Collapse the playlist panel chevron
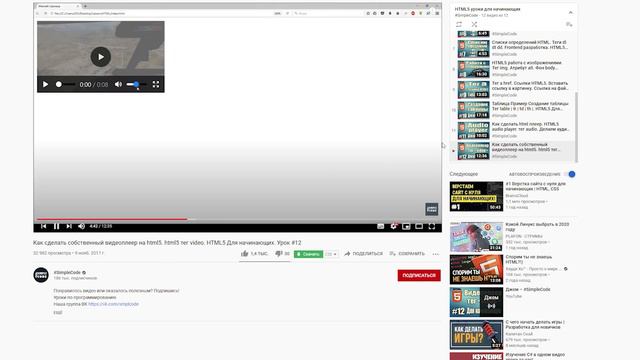 pyautogui.click(x=570, y=13)
